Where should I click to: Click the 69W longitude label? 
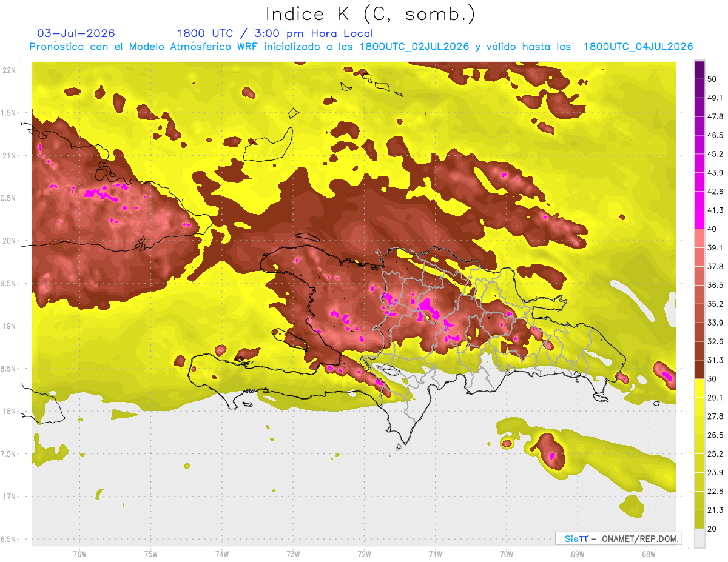pos(577,554)
